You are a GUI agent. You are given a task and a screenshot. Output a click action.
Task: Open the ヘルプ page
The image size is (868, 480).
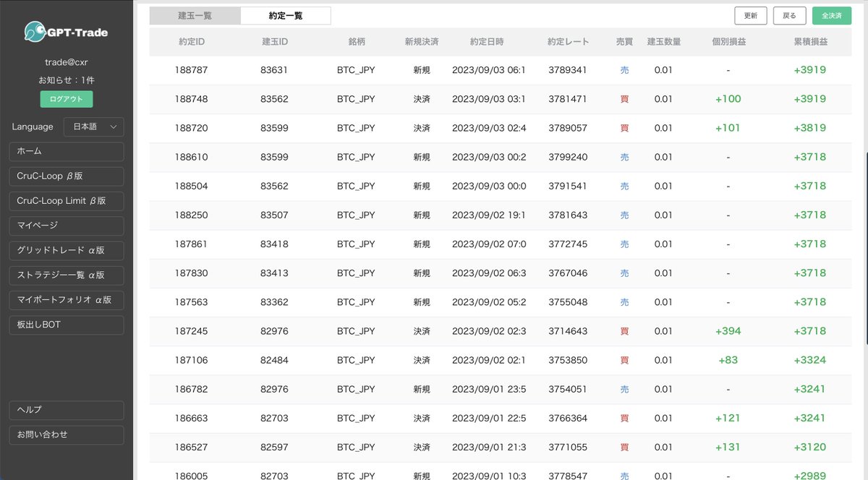click(66, 410)
